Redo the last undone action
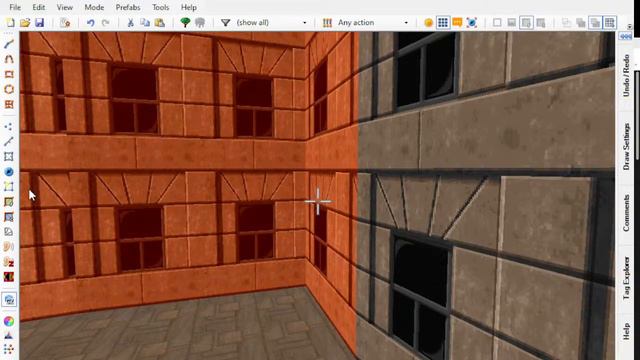Viewport: 640px width, 360px height. (105, 23)
